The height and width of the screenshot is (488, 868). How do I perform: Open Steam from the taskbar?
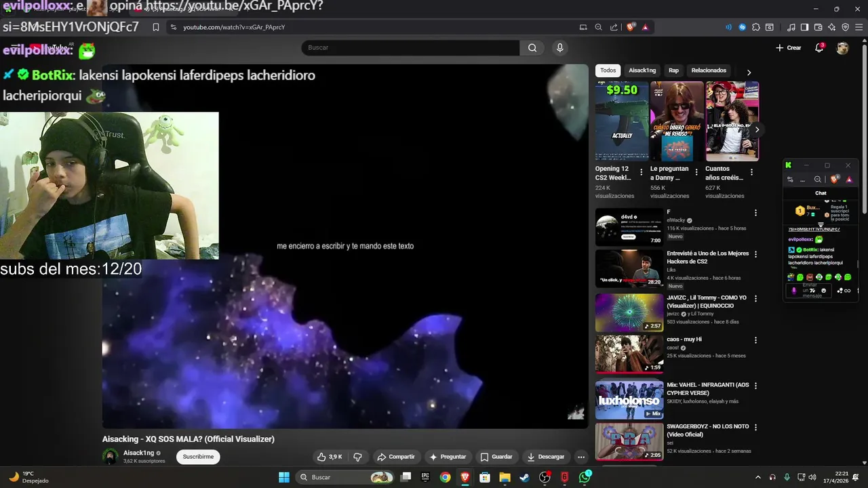coord(524,477)
